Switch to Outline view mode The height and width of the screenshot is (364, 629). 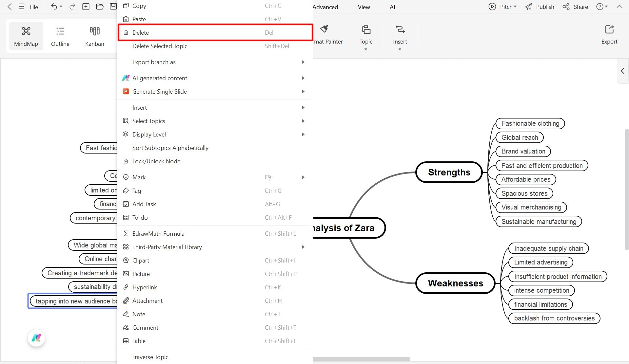pos(60,36)
